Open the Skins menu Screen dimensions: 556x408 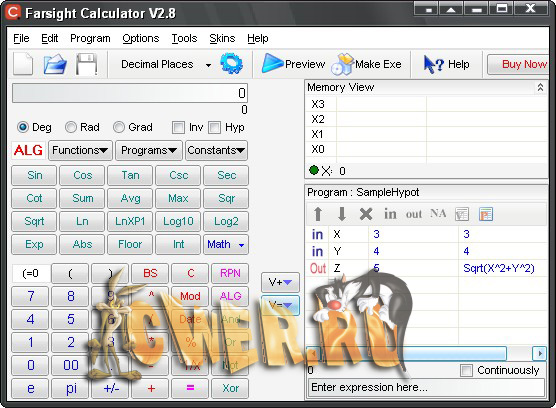pyautogui.click(x=222, y=38)
